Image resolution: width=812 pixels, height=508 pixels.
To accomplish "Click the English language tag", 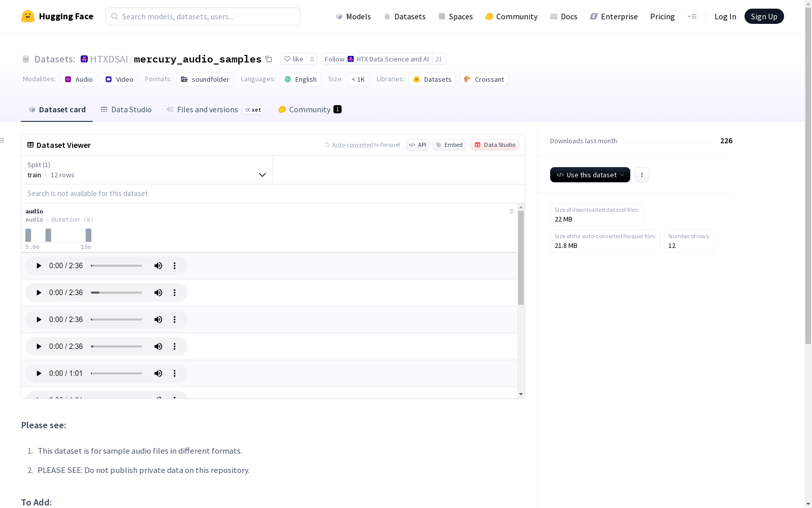I will tap(300, 79).
